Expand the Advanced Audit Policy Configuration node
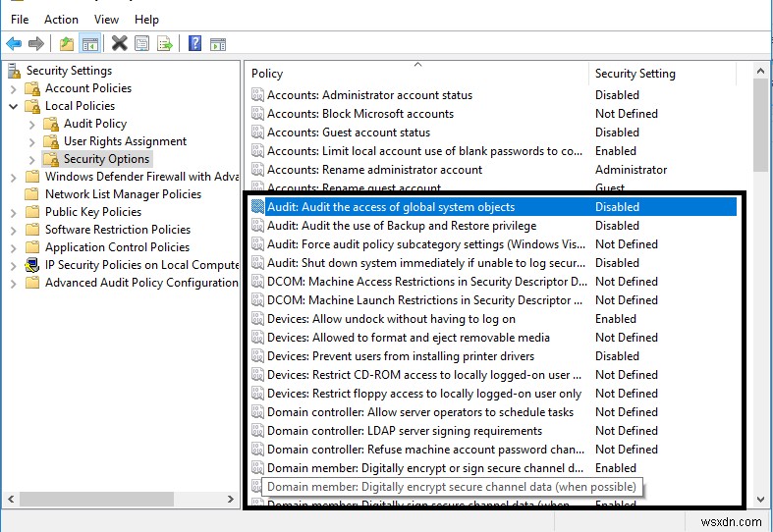The width and height of the screenshot is (773, 532). [14, 284]
